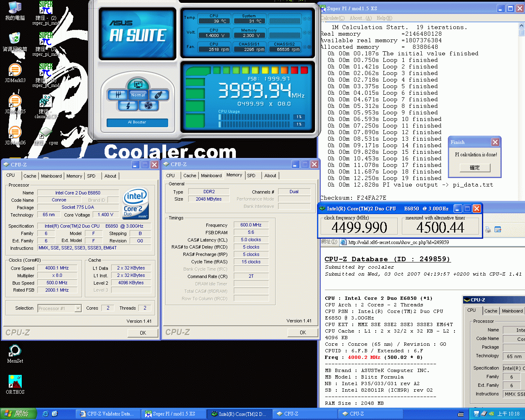Click the 4499.990 clock frequency value
Viewport: 525px width, 420px height.
pyautogui.click(x=359, y=227)
